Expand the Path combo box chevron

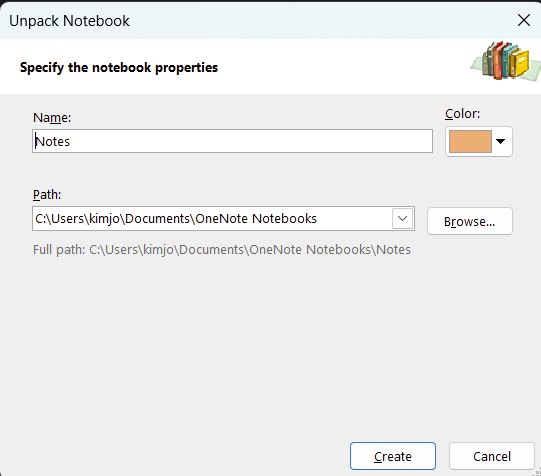click(402, 218)
